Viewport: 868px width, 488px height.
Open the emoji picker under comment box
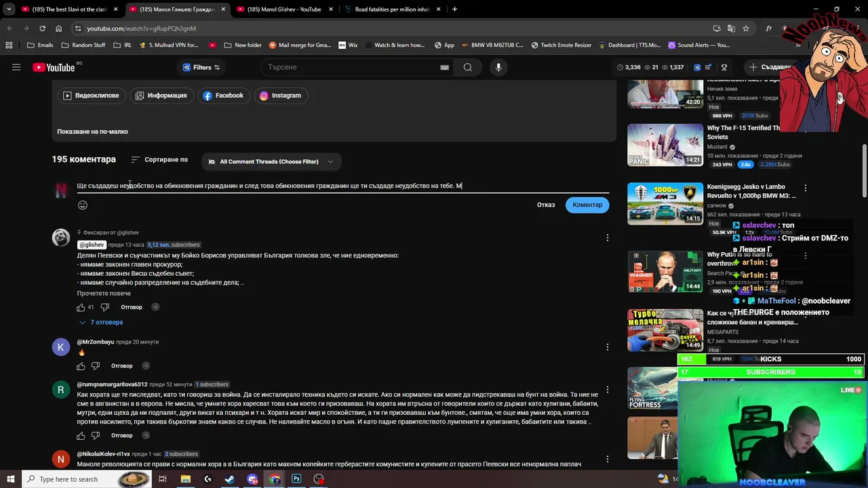coord(83,205)
